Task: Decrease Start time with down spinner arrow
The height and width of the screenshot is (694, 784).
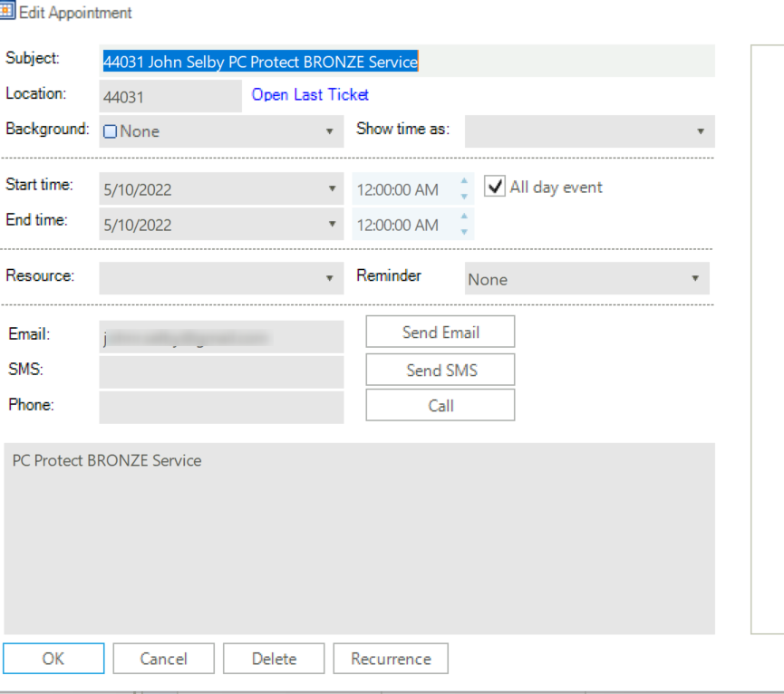Action: [x=464, y=197]
